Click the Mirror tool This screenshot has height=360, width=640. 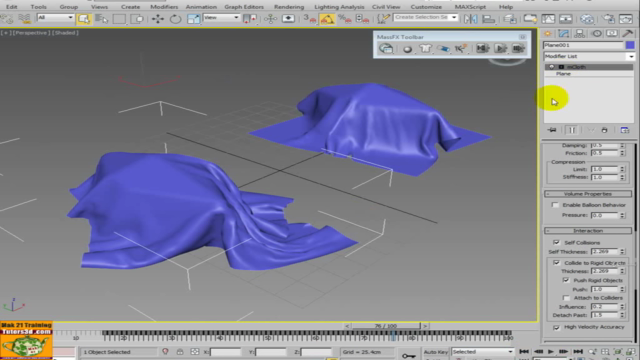coord(471,19)
